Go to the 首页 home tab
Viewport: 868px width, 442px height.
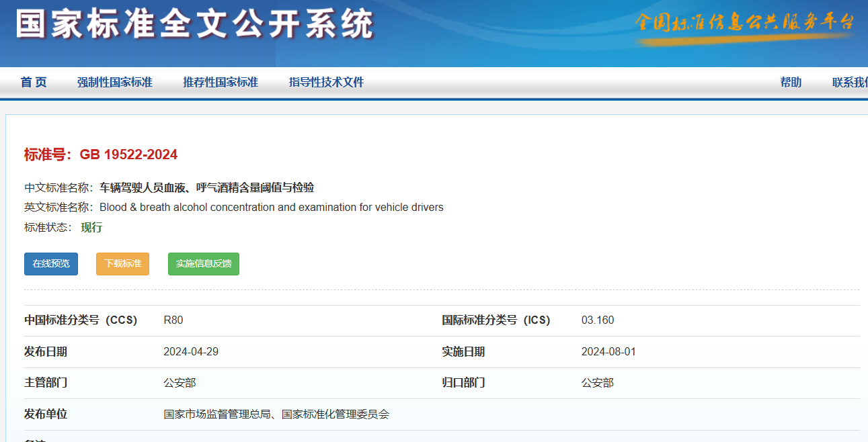pos(34,82)
